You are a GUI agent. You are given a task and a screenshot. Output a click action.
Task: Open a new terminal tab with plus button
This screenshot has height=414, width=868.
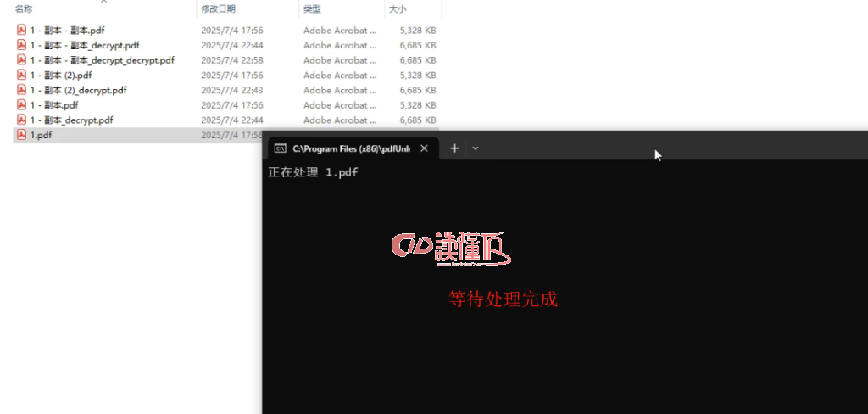click(454, 148)
